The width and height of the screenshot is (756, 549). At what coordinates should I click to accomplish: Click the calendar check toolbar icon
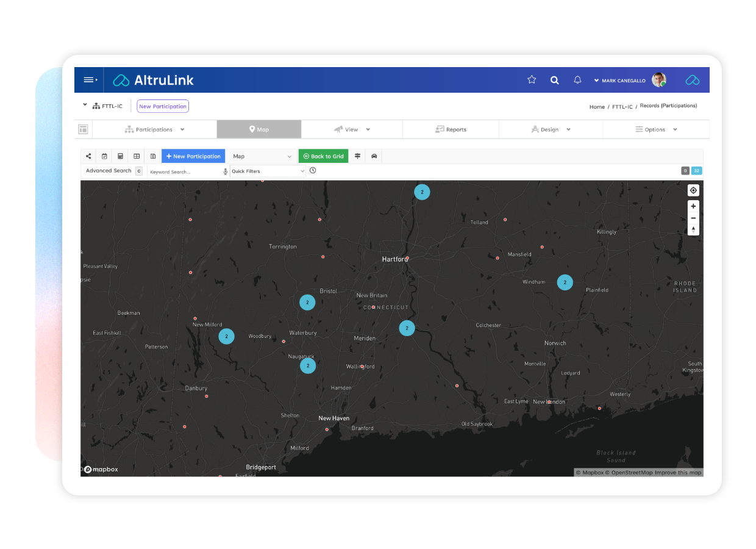click(x=104, y=156)
